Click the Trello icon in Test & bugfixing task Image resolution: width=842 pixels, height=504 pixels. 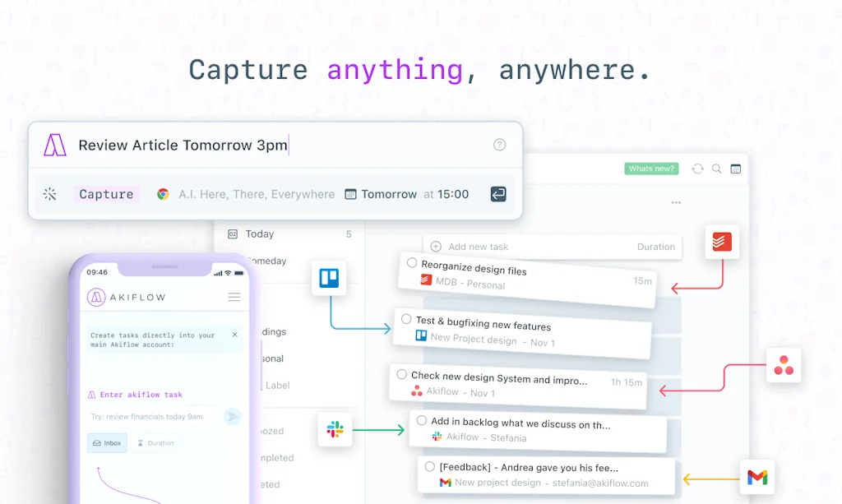[421, 335]
